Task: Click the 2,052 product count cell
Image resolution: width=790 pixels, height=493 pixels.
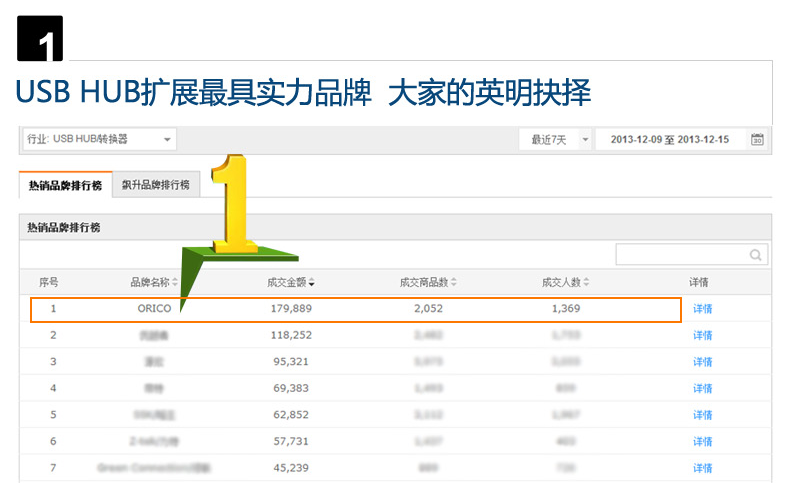Action: point(428,308)
